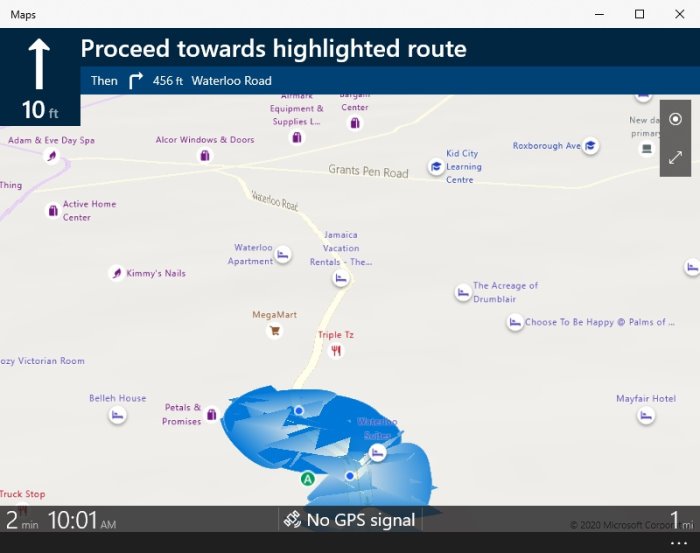Click the 2 min remaining time display

click(x=22, y=520)
